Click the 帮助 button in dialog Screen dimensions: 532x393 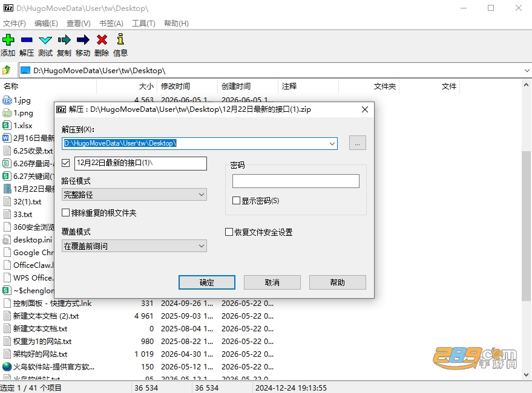click(337, 282)
